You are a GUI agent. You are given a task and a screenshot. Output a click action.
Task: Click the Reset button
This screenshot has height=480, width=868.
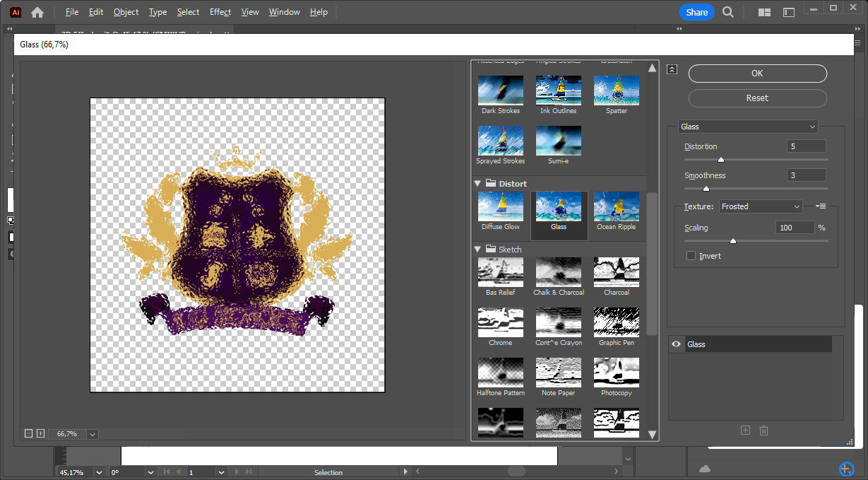coord(757,98)
